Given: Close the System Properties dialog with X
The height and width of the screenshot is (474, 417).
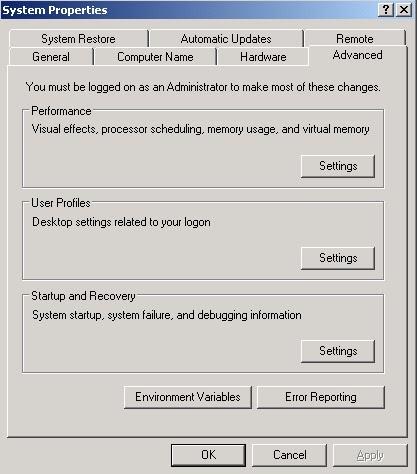Looking at the screenshot, I should (404, 10).
